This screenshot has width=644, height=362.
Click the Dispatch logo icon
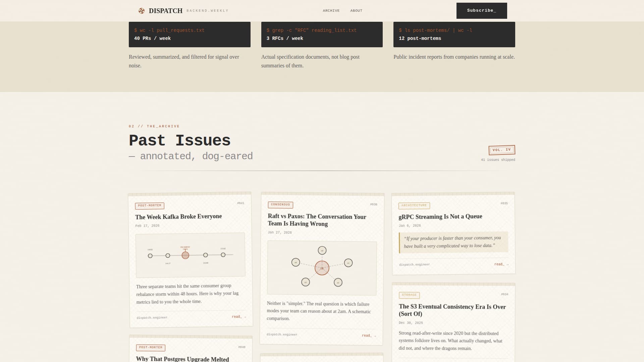[142, 11]
